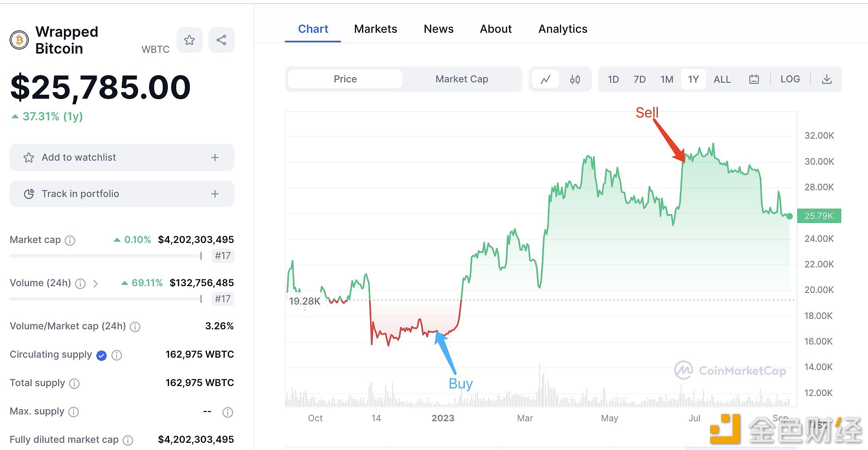
Task: Click the calendar/date range picker icon
Action: (x=752, y=79)
